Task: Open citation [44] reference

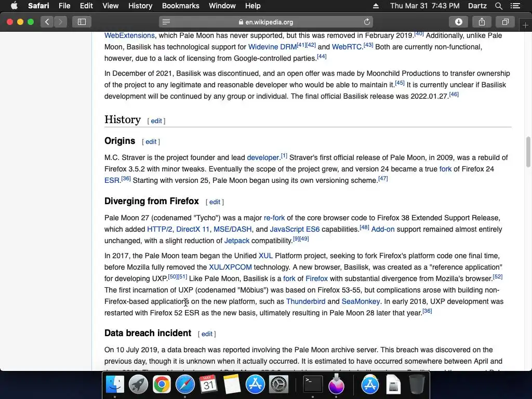Action: tap(322, 56)
